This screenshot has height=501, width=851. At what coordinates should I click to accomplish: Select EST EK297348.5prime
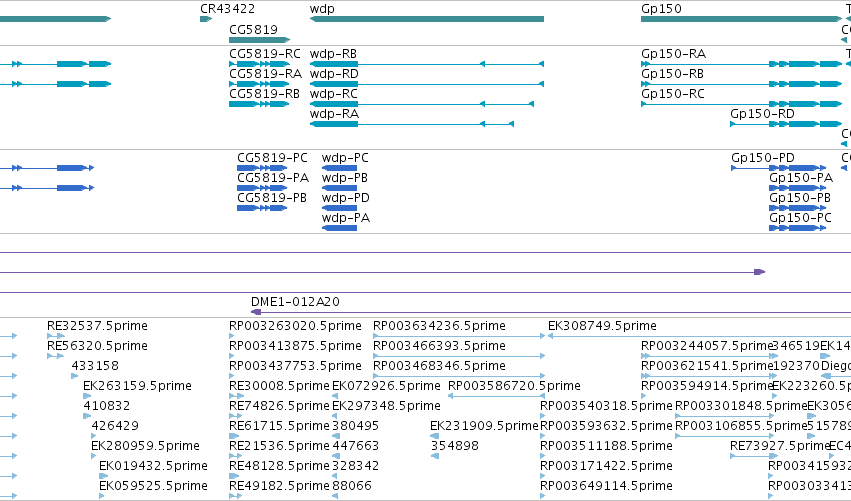(x=386, y=406)
